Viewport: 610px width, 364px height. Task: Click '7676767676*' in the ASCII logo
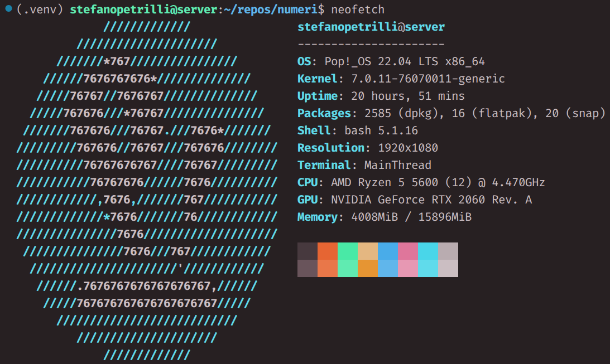click(x=120, y=79)
